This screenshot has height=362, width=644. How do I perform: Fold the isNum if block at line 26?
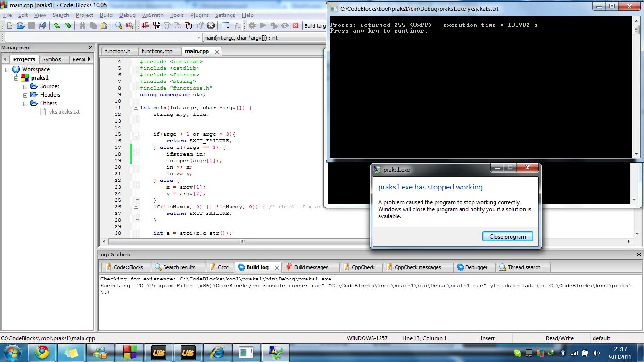[136, 207]
